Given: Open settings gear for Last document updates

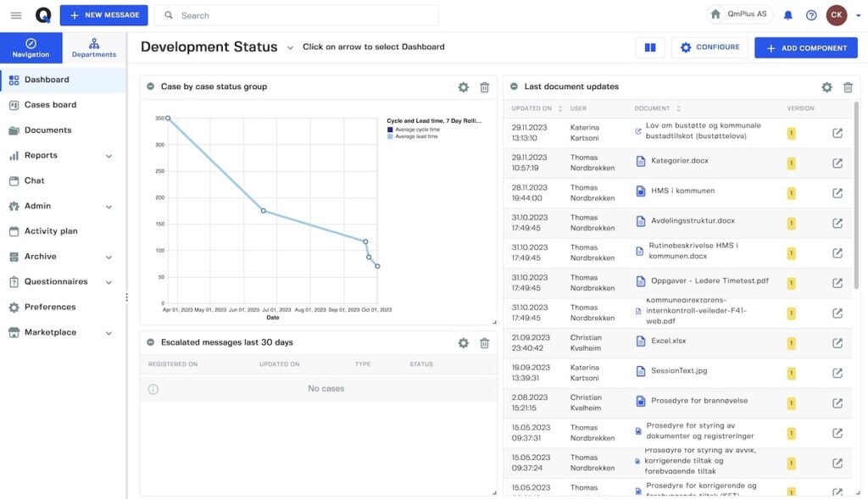Looking at the screenshot, I should click(x=826, y=87).
